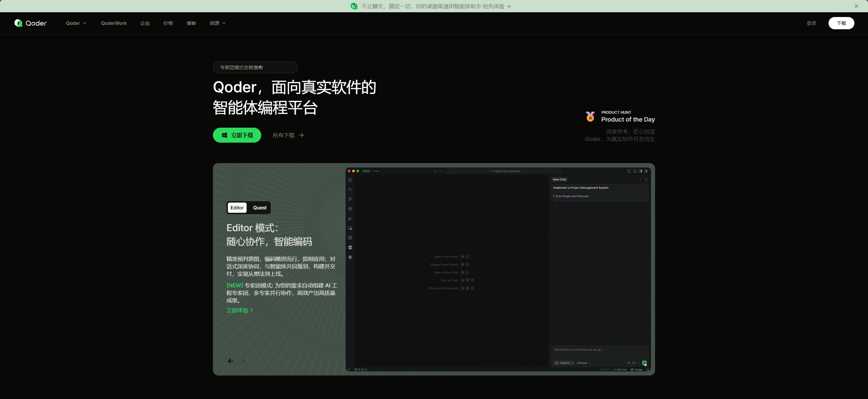Screen dimensions: 868x399
Task: Expand the Qoder navigation dropdown
Action: click(x=76, y=23)
